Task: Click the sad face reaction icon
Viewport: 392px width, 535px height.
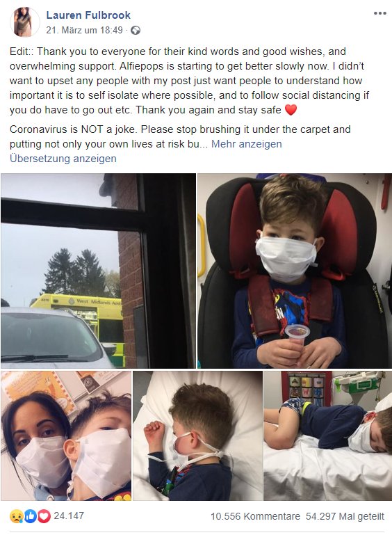Action: click(x=17, y=516)
